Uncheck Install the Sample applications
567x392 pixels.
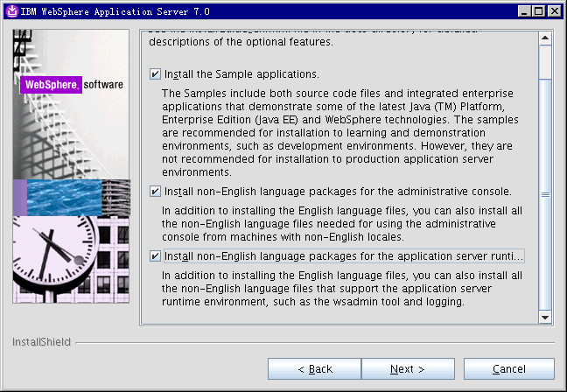(x=156, y=74)
